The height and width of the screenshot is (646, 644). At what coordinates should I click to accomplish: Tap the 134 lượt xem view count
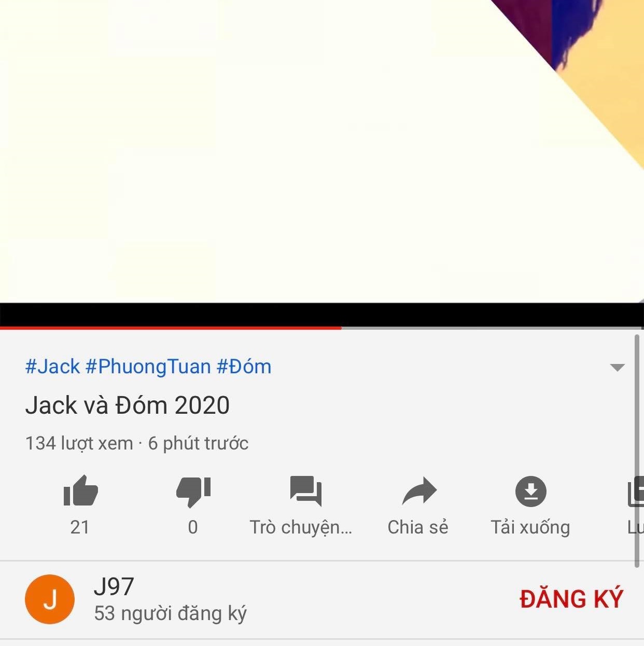(79, 443)
